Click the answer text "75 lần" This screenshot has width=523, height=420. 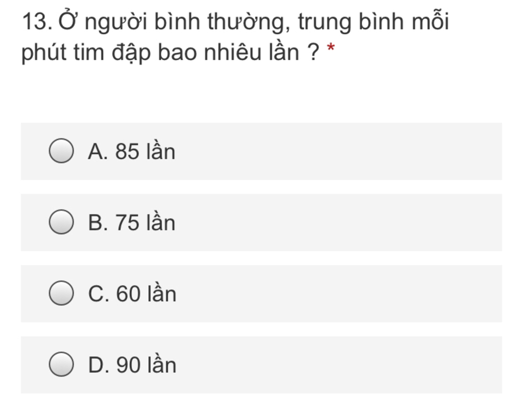click(146, 223)
